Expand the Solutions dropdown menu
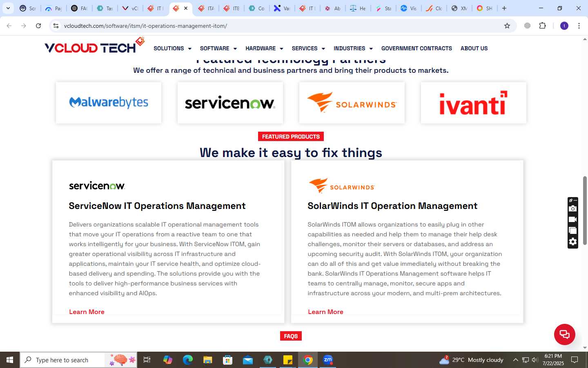This screenshot has width=588, height=368. pyautogui.click(x=172, y=48)
